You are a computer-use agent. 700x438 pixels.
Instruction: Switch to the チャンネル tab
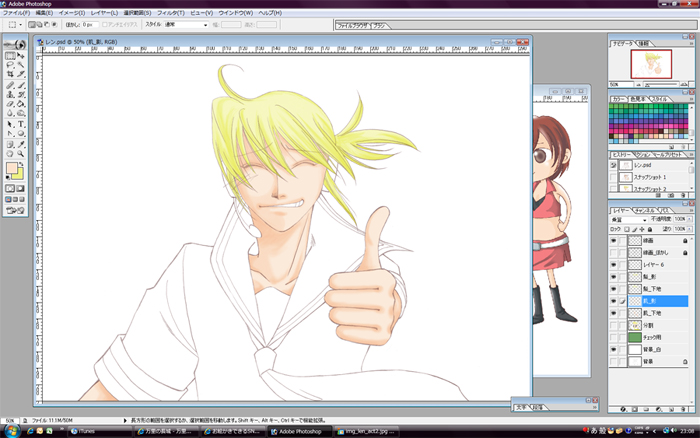coord(646,211)
